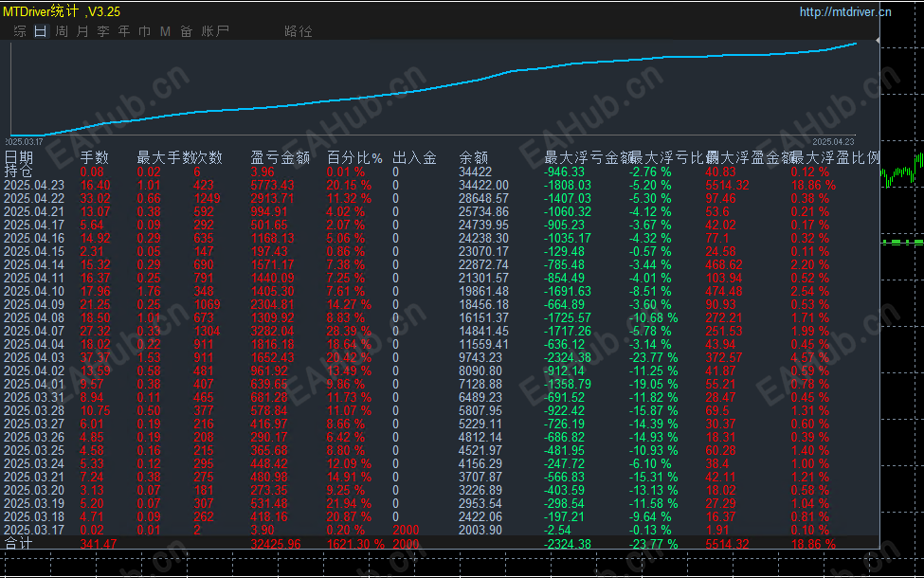Image resolution: width=924 pixels, height=578 pixels.
Task: Click the 最大手数 column header
Action: pyautogui.click(x=166, y=157)
